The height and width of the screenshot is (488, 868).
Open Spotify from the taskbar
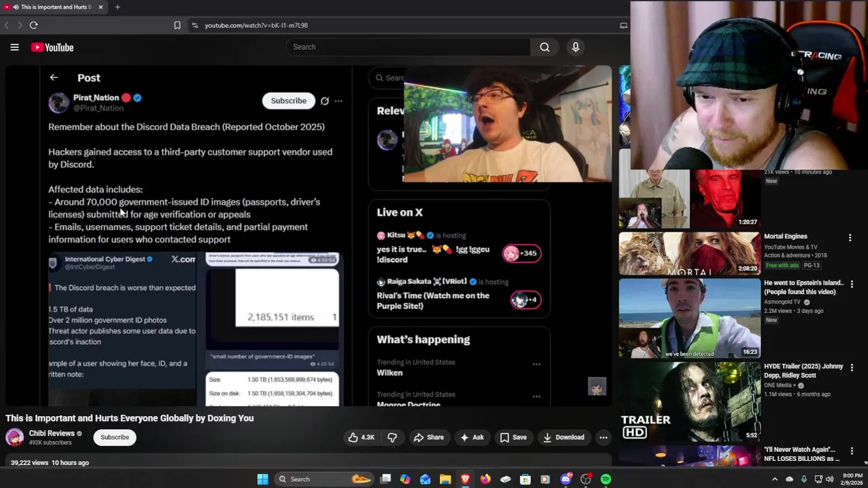point(606,479)
